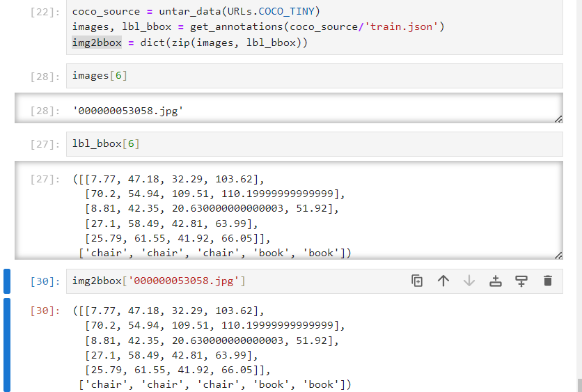Click the '000000053058.jpg' output text
This screenshot has width=582, height=392.
click(127, 110)
